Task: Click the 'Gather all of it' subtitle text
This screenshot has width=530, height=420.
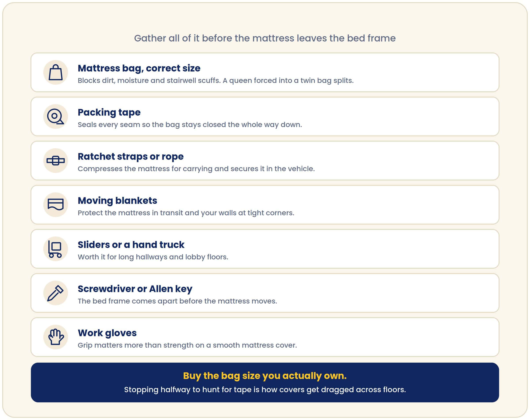Action: 265,38
